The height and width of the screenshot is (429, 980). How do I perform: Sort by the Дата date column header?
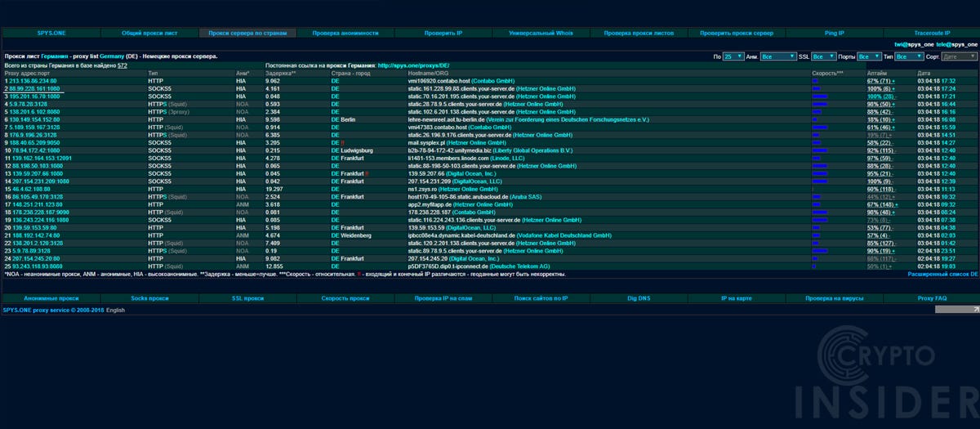(x=924, y=73)
